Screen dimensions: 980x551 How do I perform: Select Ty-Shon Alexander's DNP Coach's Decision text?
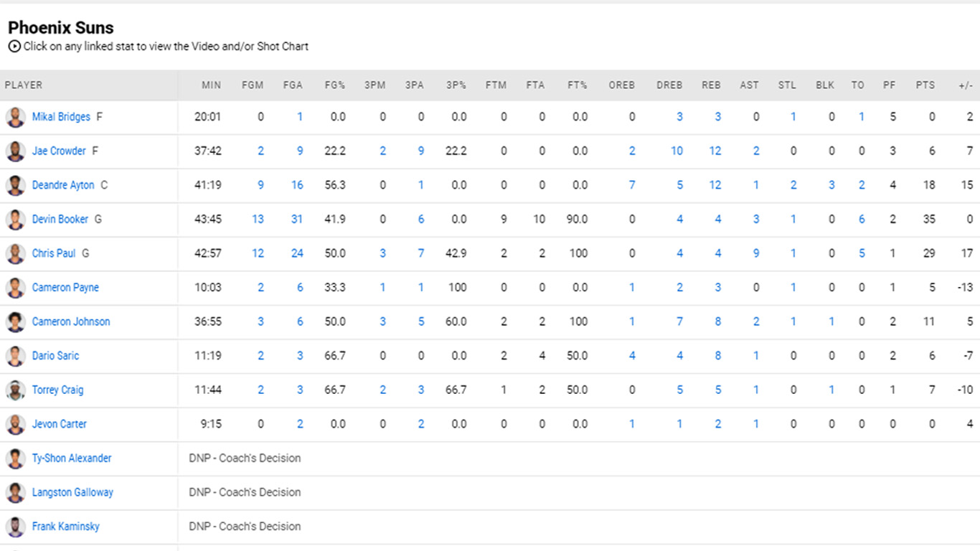pos(245,458)
